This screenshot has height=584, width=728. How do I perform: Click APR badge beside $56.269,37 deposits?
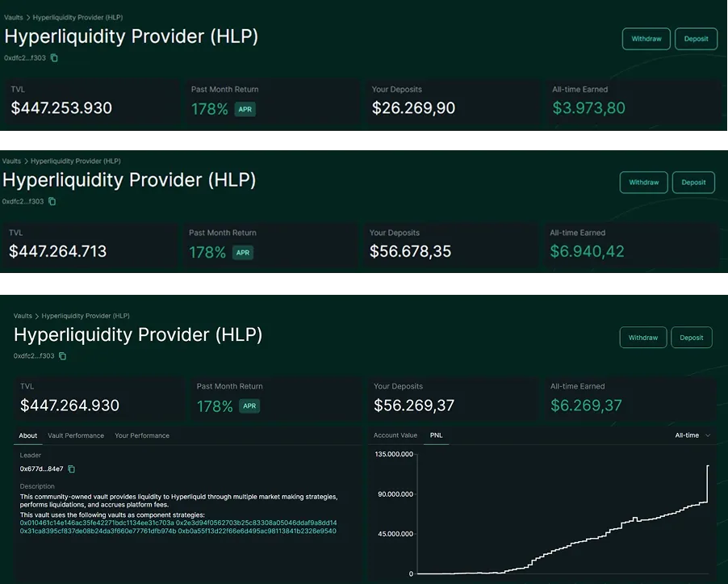(249, 406)
